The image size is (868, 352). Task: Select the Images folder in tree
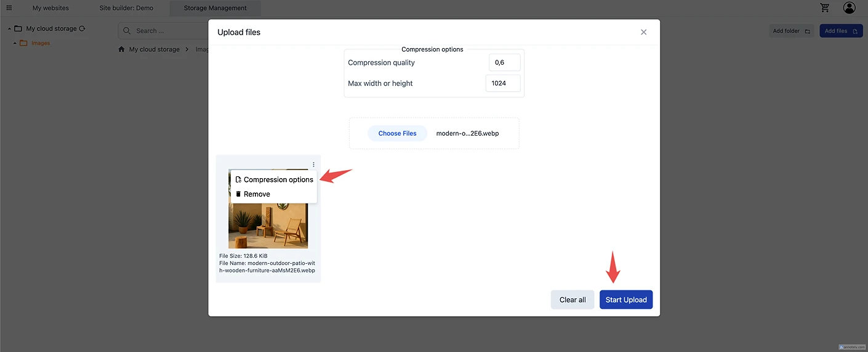click(40, 43)
